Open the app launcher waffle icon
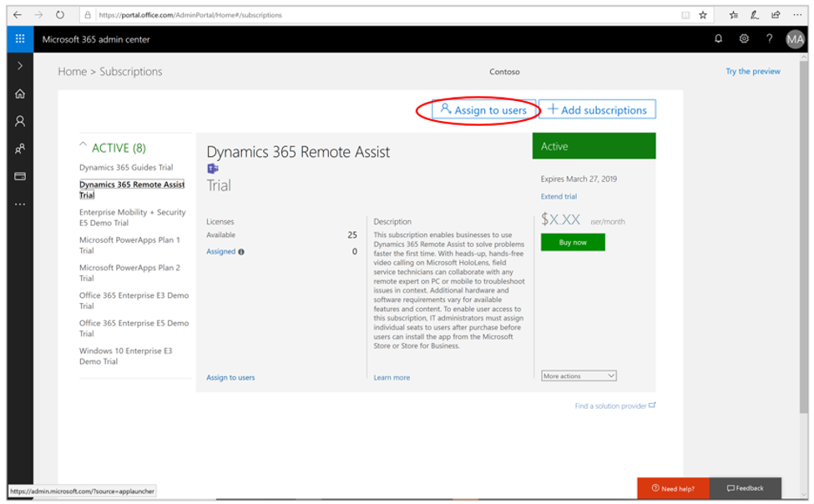The width and height of the screenshot is (814, 504). [x=20, y=39]
